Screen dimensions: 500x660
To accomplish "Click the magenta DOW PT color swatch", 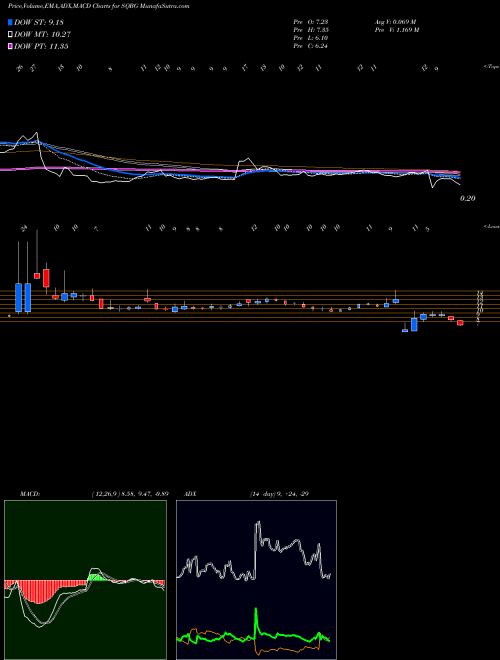I will tap(11, 46).
